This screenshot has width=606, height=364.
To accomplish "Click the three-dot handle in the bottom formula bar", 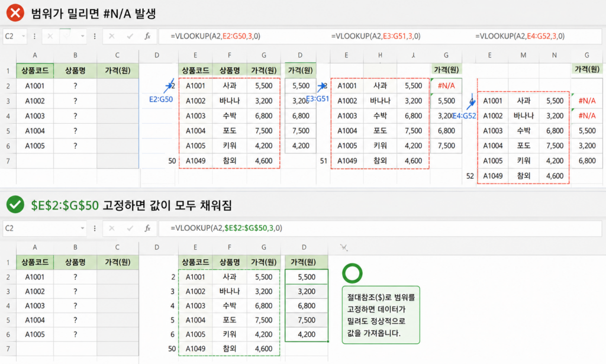I will [x=95, y=228].
